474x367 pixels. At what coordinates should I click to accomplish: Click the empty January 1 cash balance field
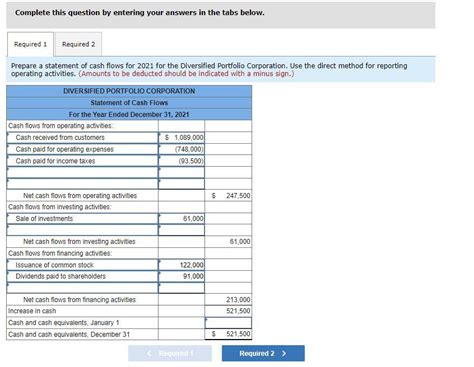[x=228, y=323]
